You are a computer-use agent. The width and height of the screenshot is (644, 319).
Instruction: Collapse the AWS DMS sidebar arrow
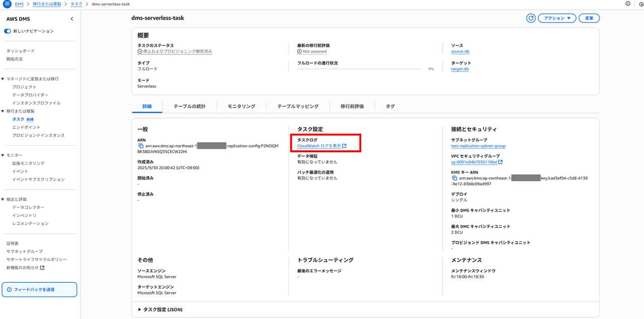pyautogui.click(x=71, y=19)
